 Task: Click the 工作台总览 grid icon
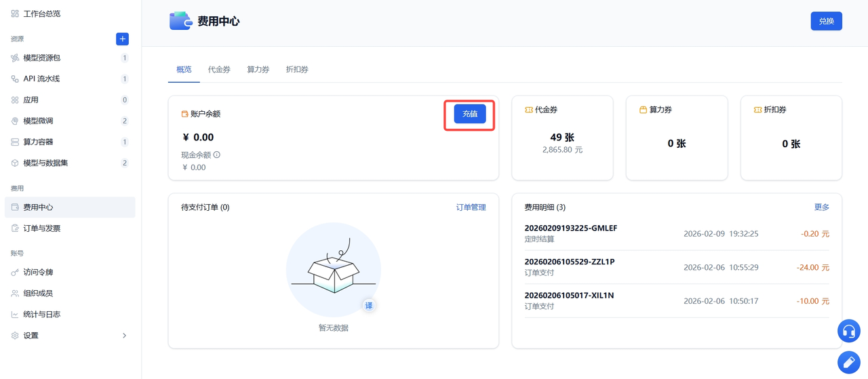(15, 14)
